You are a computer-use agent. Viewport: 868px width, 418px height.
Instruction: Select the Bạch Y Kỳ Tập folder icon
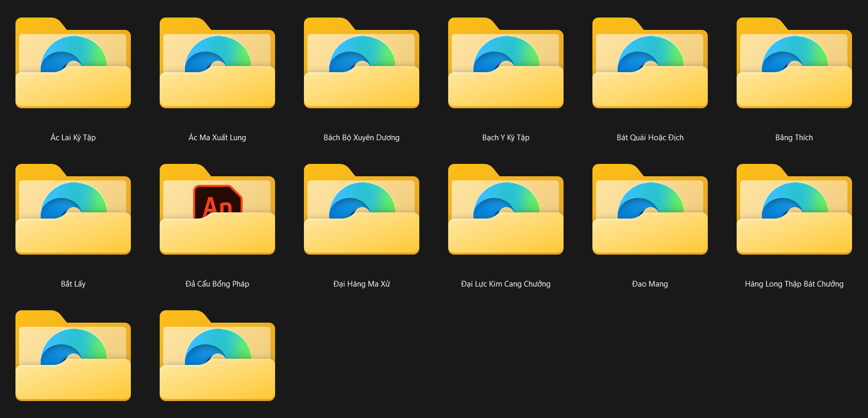506,63
